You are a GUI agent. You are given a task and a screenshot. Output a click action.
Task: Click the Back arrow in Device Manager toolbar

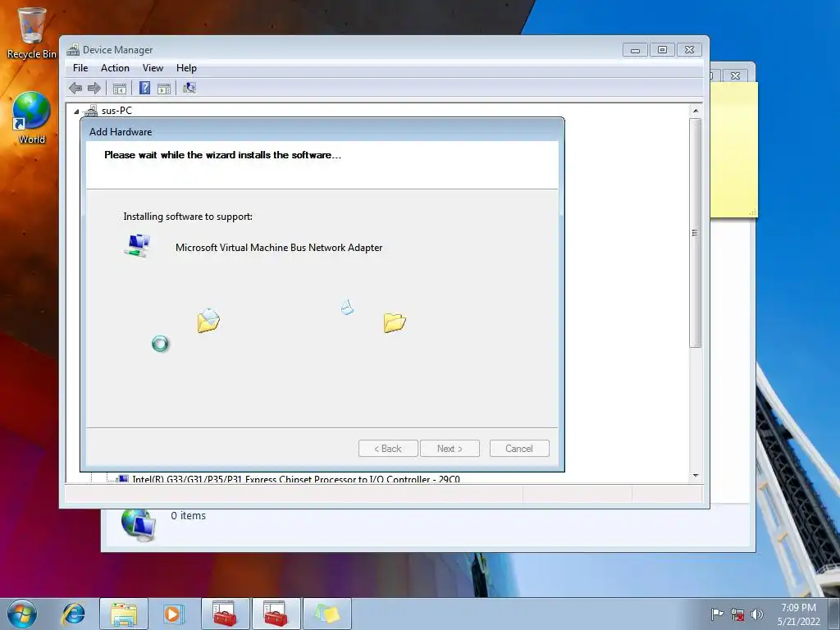75,88
